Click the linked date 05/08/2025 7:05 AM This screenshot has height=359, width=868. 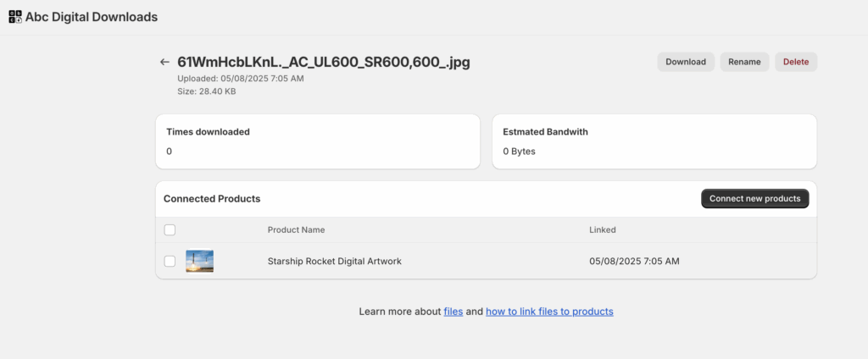pyautogui.click(x=634, y=261)
